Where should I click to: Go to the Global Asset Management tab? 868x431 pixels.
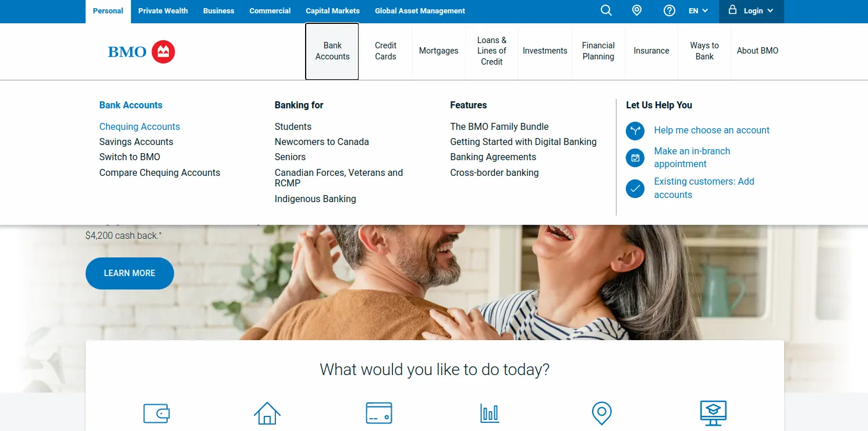pos(420,11)
